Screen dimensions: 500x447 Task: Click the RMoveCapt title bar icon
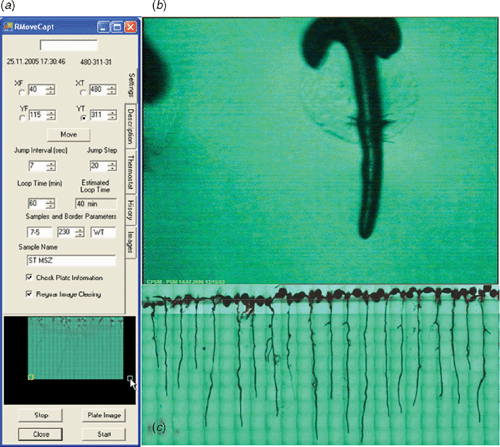8,27
